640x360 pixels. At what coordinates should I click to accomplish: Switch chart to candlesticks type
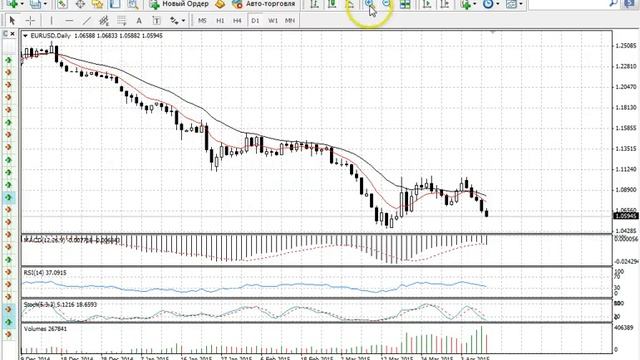click(332, 4)
